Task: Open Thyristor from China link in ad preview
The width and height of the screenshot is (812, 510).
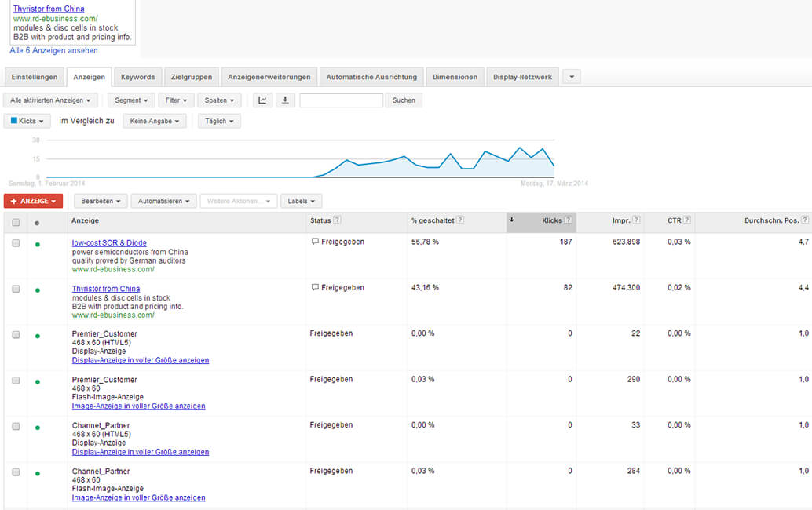Action: pos(49,9)
